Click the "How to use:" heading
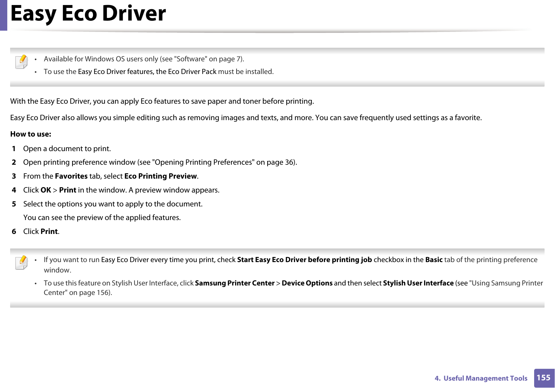Screen dimensions: 555x392 (31, 134)
